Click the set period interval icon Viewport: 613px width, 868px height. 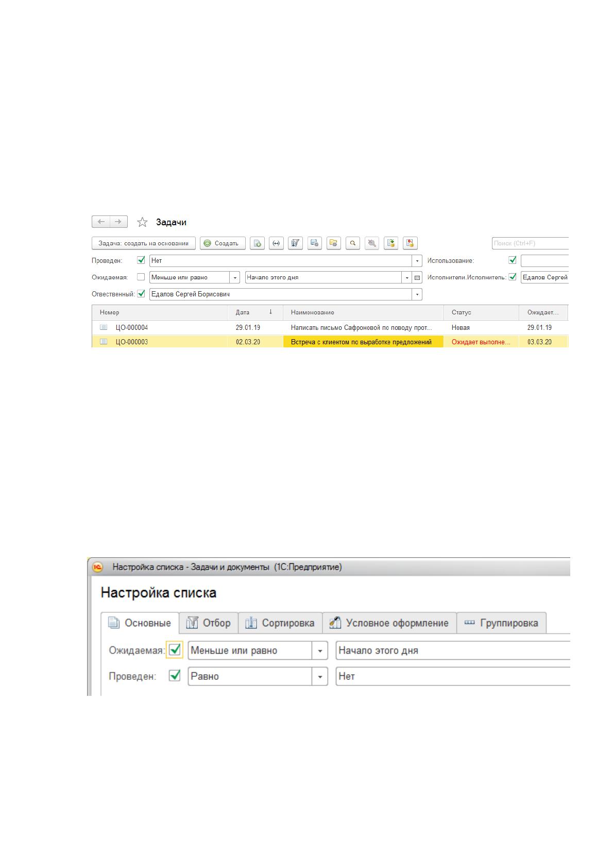point(276,243)
